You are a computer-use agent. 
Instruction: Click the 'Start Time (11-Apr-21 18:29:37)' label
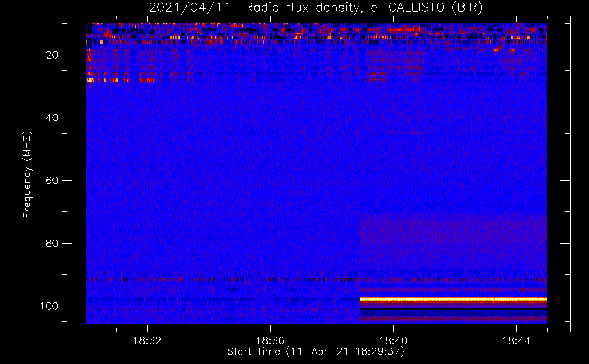[316, 352]
